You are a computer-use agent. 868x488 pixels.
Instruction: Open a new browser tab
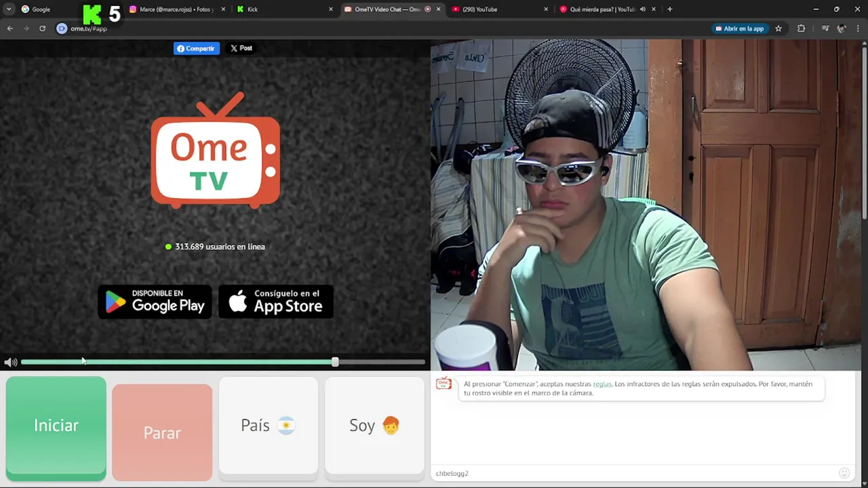[x=669, y=9]
